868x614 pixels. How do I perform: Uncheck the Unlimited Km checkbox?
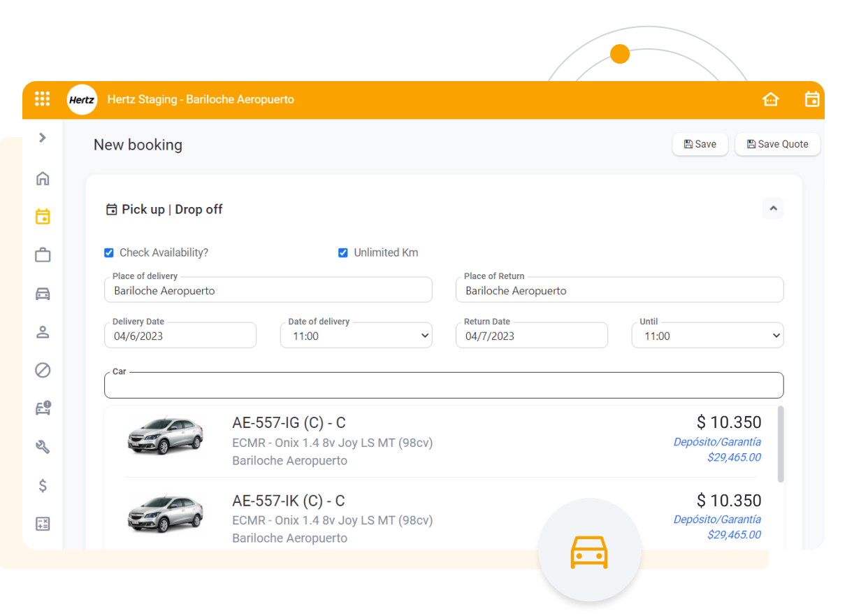(x=343, y=252)
